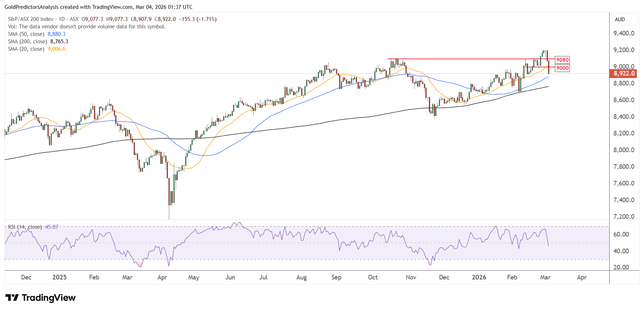Click the current price tag 8,922.0
Screen dimensions: 644x311
click(624, 73)
